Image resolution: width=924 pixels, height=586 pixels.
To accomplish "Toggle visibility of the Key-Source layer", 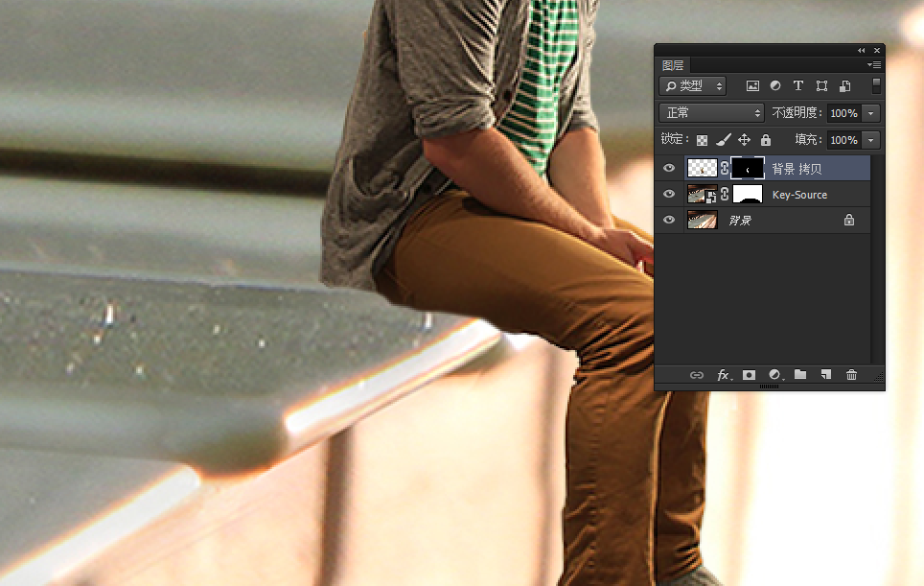I will 669,195.
